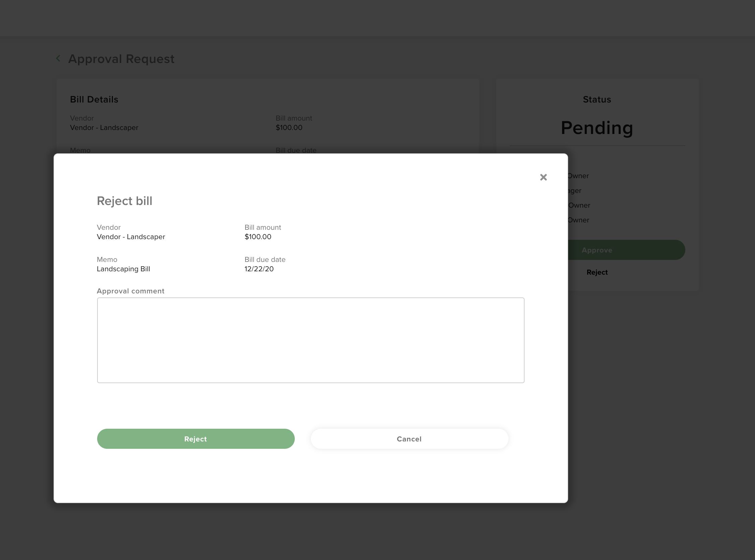Image resolution: width=755 pixels, height=560 pixels.
Task: Click the left-pointing arrow near the page title
Action: (58, 58)
